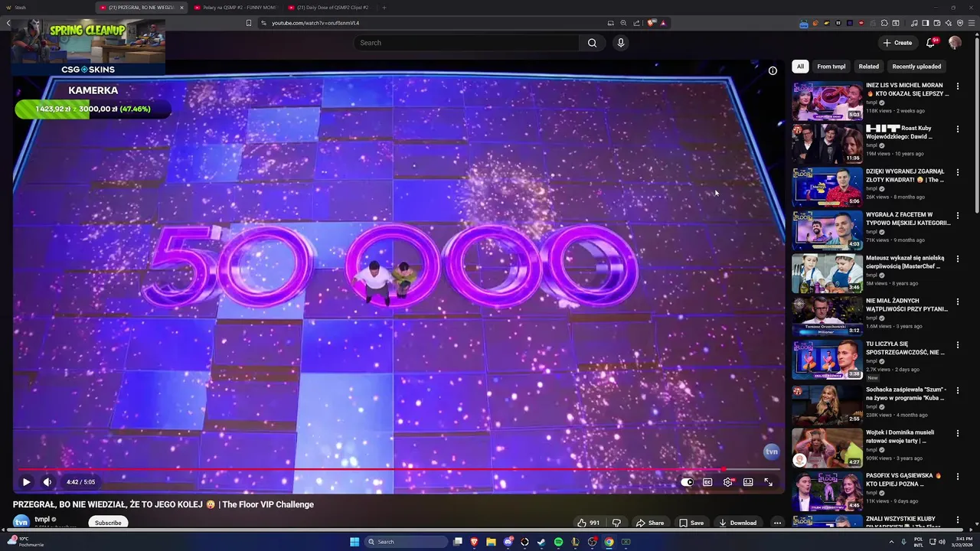Open the video info card icon
Screen dimensions: 980x551
(773, 70)
